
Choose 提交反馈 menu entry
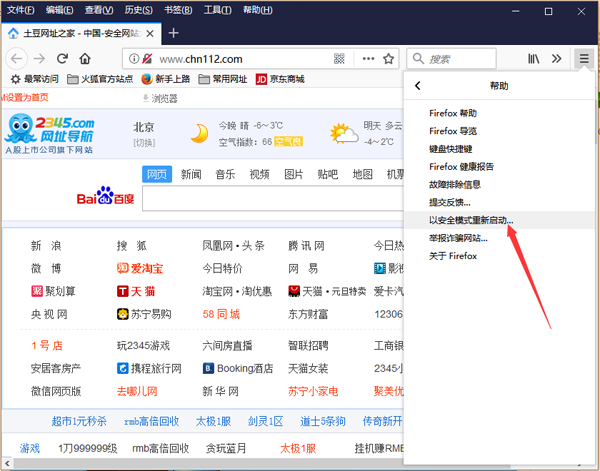tap(500, 202)
